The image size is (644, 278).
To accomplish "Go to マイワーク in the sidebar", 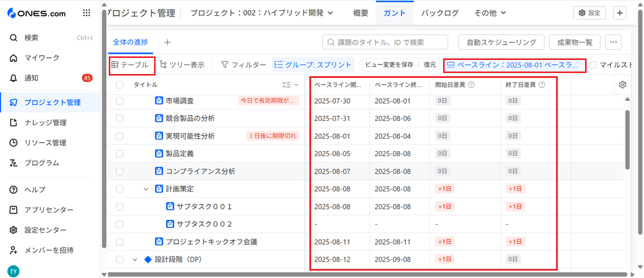I will pyautogui.click(x=50, y=58).
